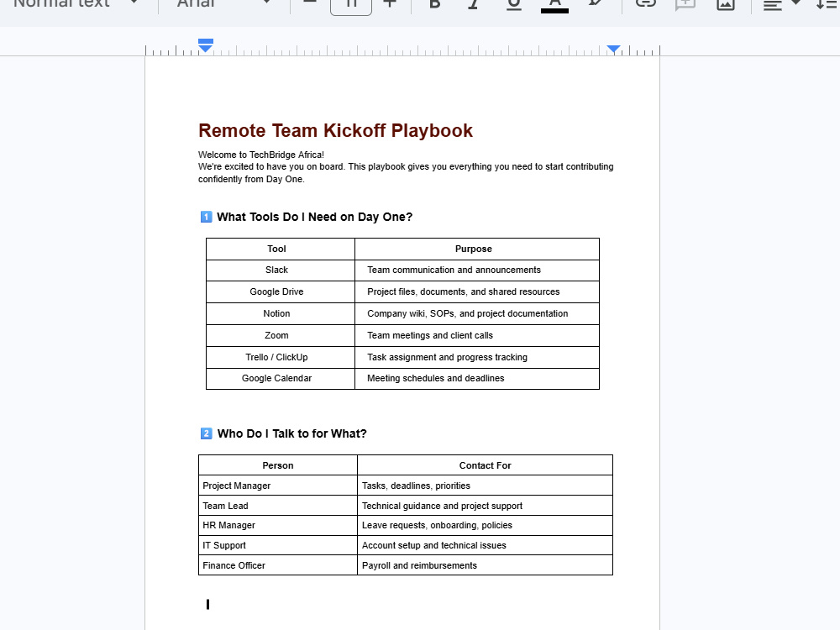Image resolution: width=840 pixels, height=630 pixels.
Task: Click the 'Project Manager' cell
Action: (277, 486)
